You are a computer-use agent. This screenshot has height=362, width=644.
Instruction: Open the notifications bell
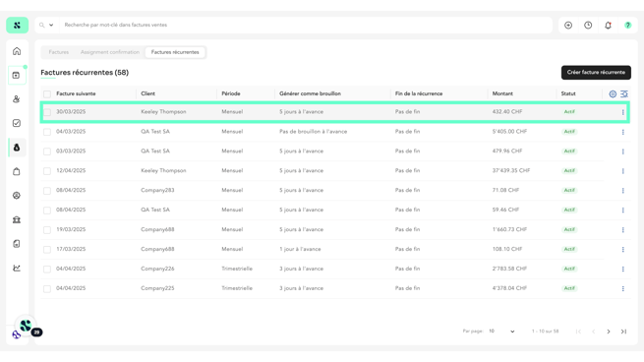coord(608,25)
